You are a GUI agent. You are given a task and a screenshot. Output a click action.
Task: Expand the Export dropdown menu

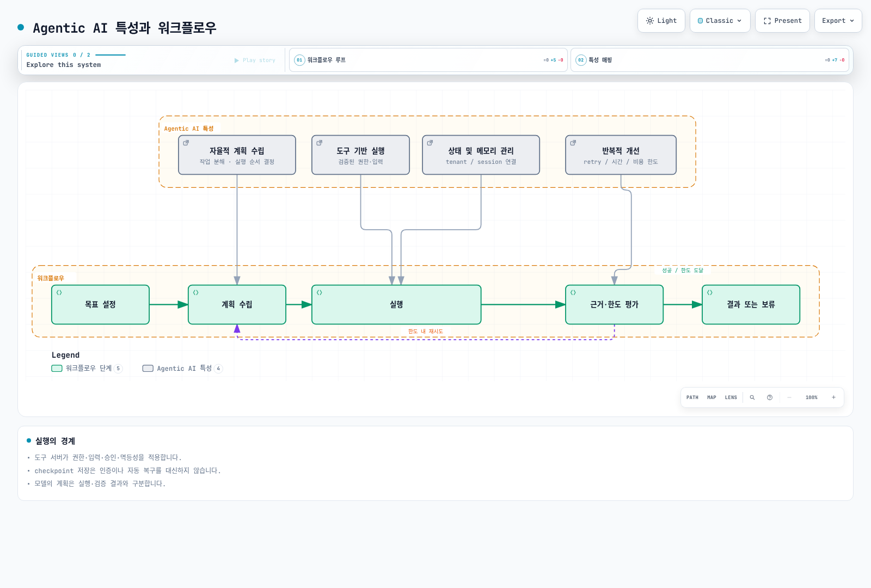point(838,21)
